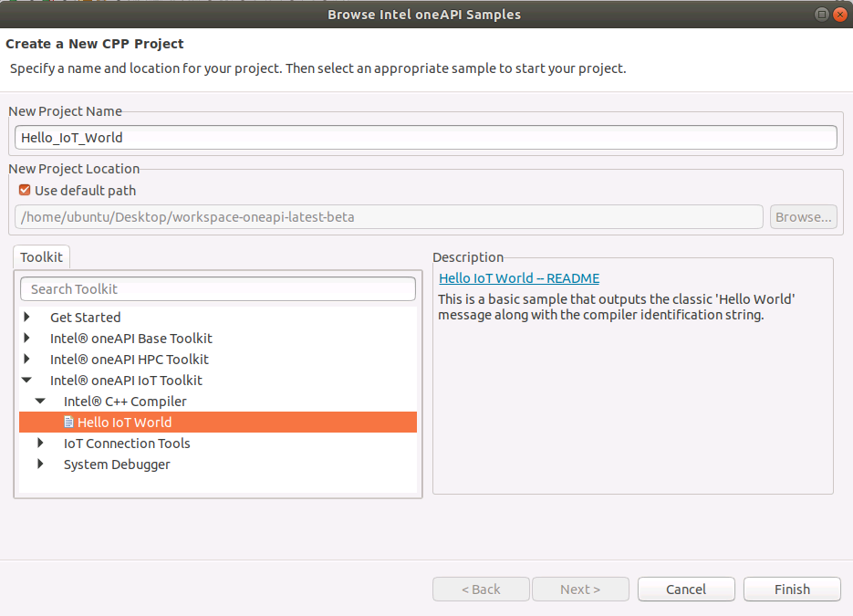Image resolution: width=853 pixels, height=616 pixels.
Task: Expand the Get Started tree node
Action: pyautogui.click(x=27, y=318)
